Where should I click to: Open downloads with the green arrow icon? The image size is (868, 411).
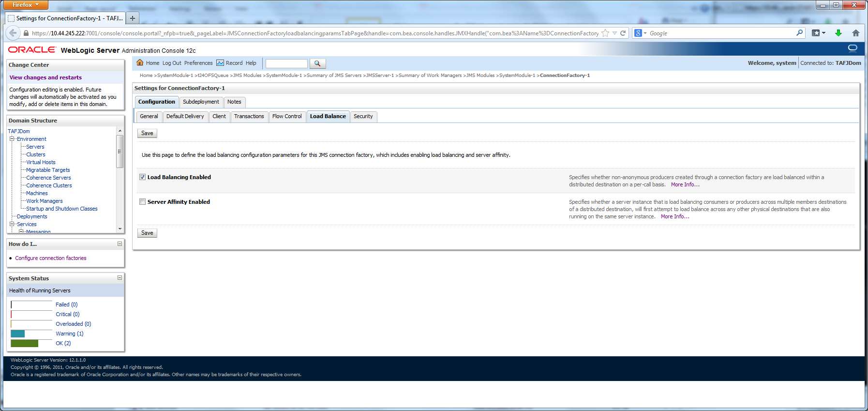click(x=838, y=33)
